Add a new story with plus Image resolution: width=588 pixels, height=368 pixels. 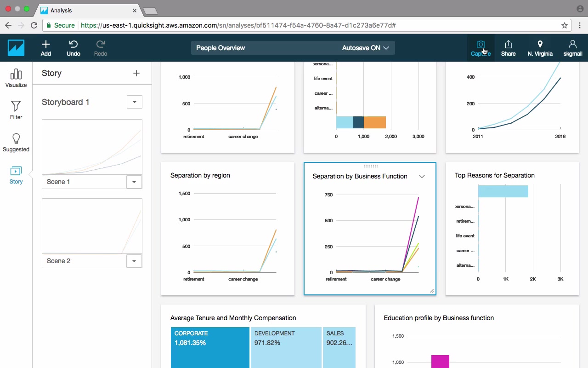136,73
